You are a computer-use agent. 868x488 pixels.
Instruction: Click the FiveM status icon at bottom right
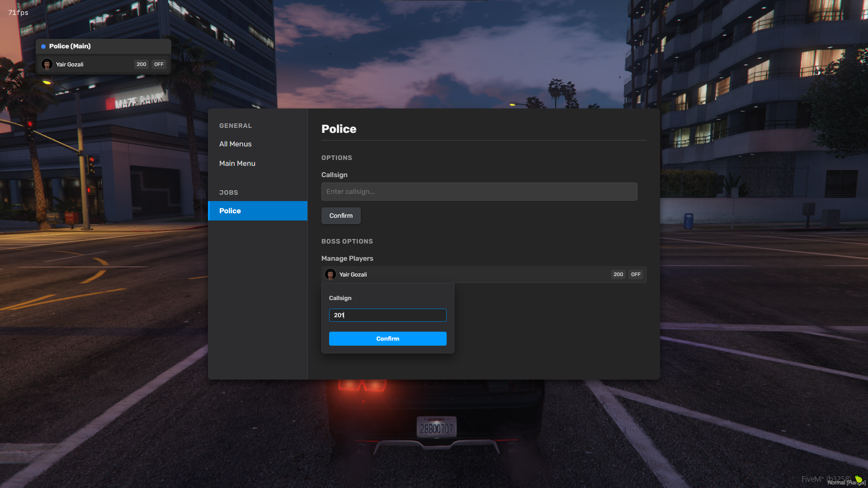(x=858, y=479)
